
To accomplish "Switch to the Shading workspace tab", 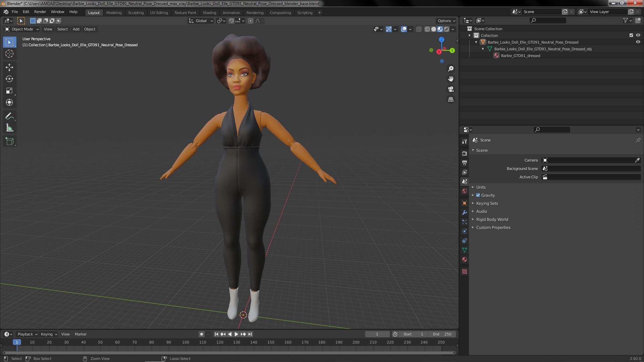I will [209, 13].
